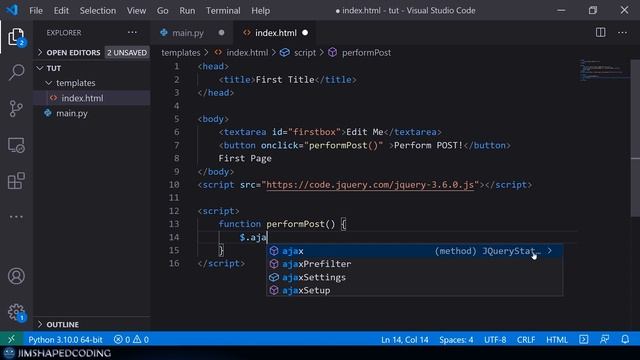Open the Edit menu

point(61,11)
